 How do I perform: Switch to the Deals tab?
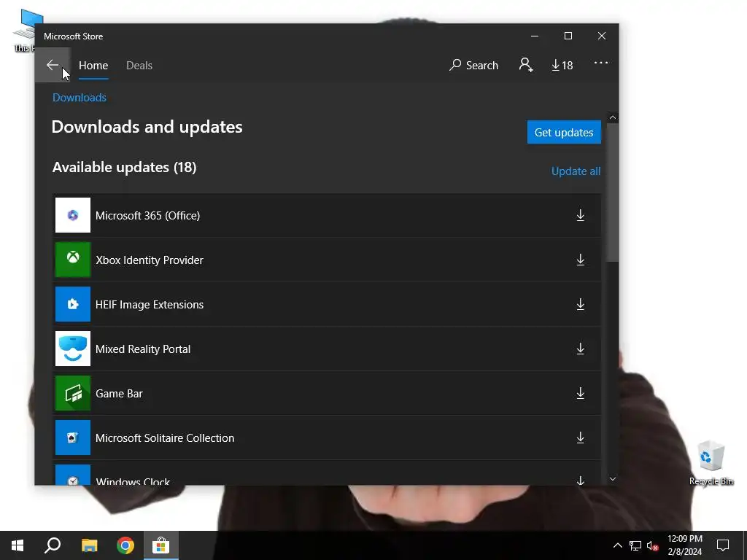(139, 65)
